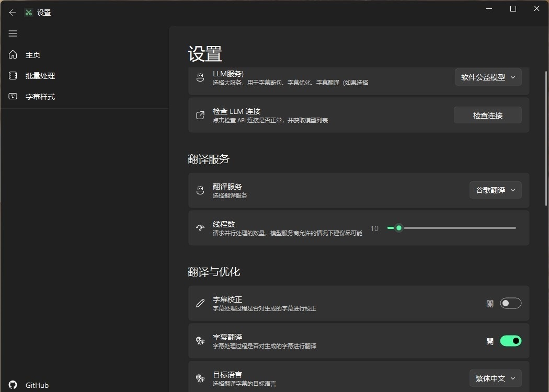Open the 软件公益模型 LLM service dropdown
The height and width of the screenshot is (392, 549).
click(488, 77)
